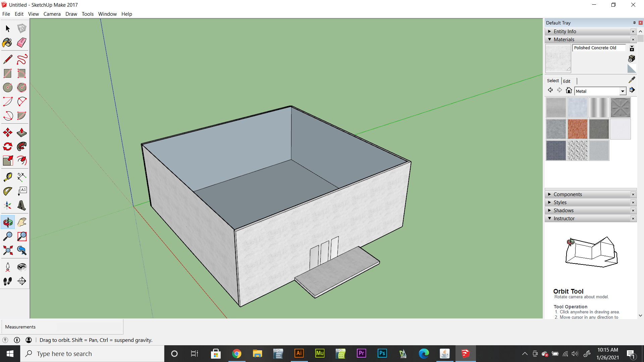Select the Text label tool

22,191
